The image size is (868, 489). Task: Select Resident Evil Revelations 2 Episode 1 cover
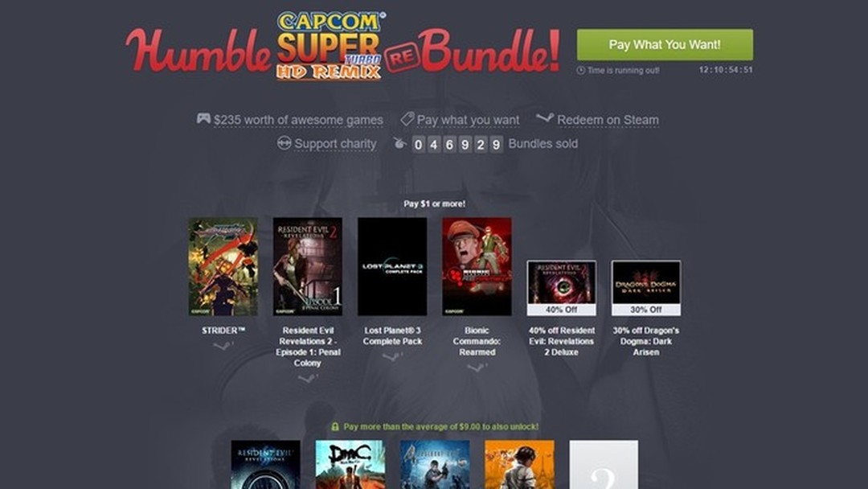point(308,266)
